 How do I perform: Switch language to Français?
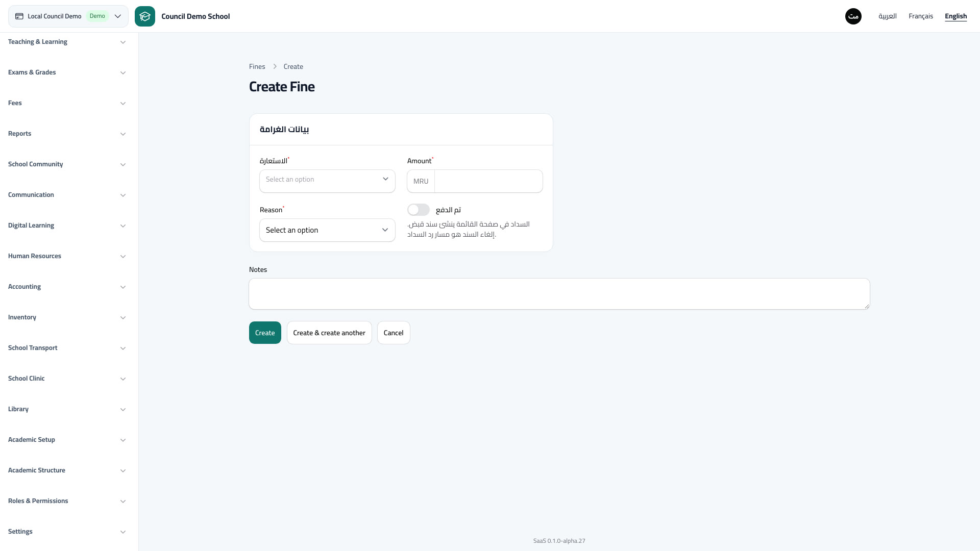click(x=921, y=16)
